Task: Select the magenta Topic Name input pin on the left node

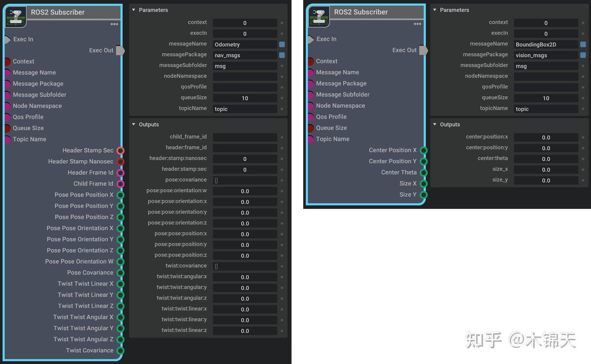Action: pos(7,139)
